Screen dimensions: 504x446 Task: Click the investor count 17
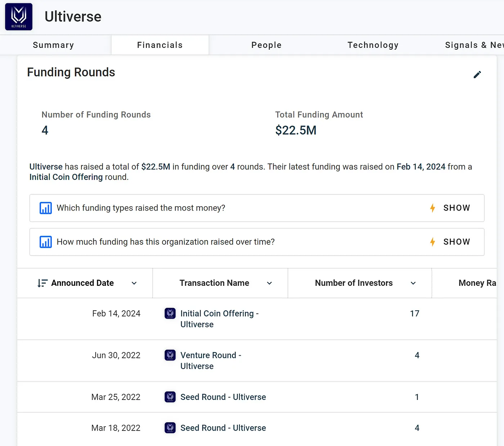click(415, 314)
